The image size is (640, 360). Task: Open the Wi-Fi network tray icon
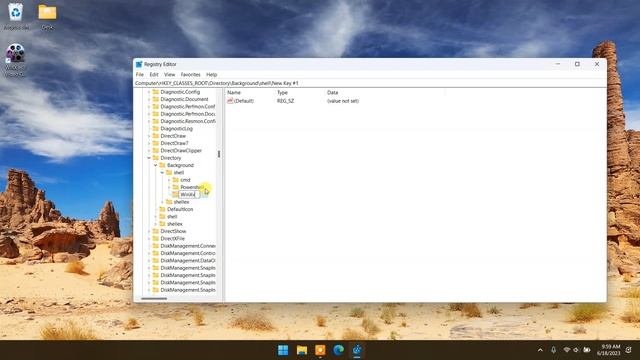pos(567,350)
